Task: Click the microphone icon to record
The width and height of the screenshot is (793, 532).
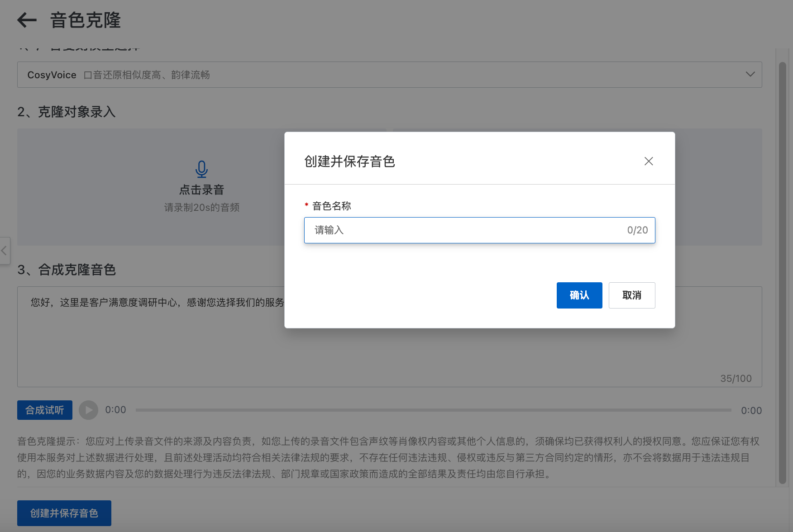Action: (x=201, y=169)
